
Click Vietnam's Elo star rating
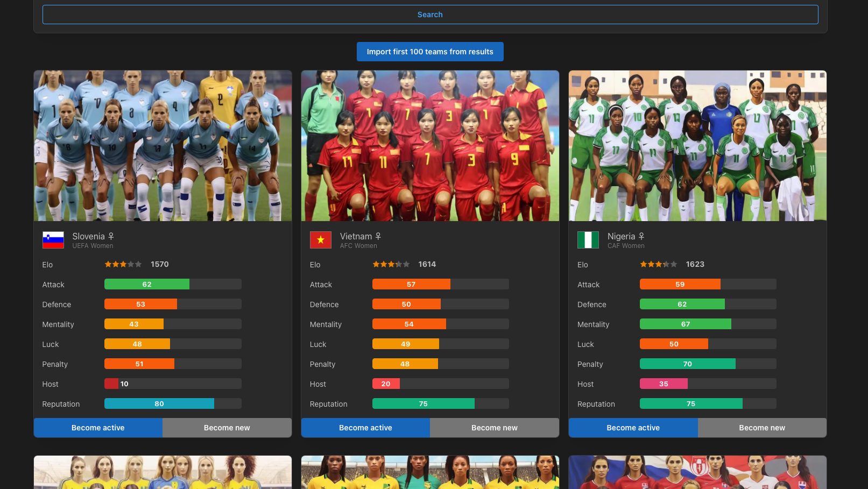pyautogui.click(x=391, y=264)
